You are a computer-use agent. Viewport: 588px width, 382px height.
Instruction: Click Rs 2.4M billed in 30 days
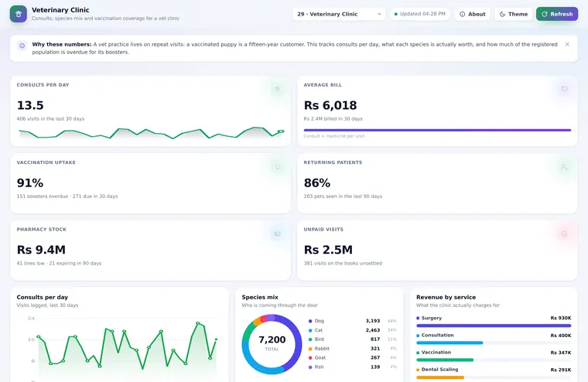click(x=333, y=119)
